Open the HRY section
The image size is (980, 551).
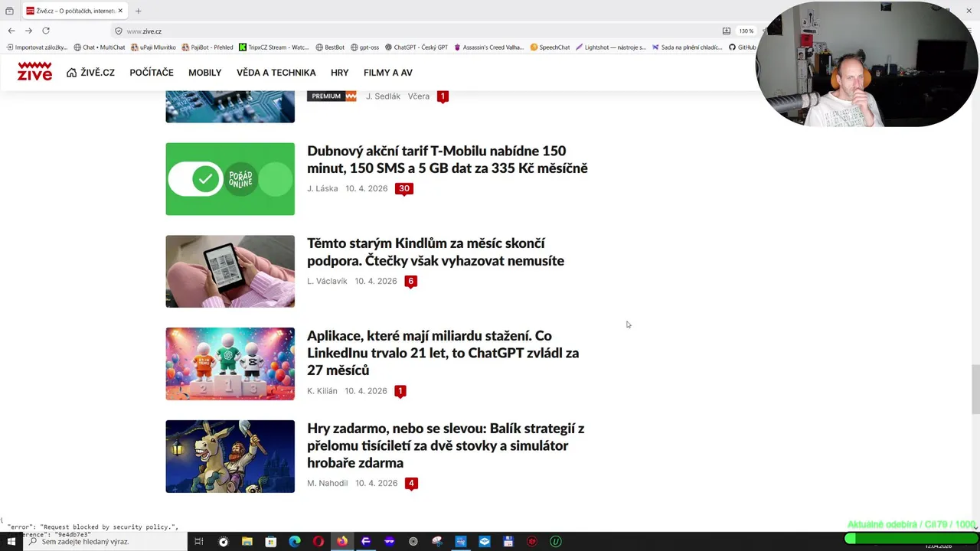point(339,73)
